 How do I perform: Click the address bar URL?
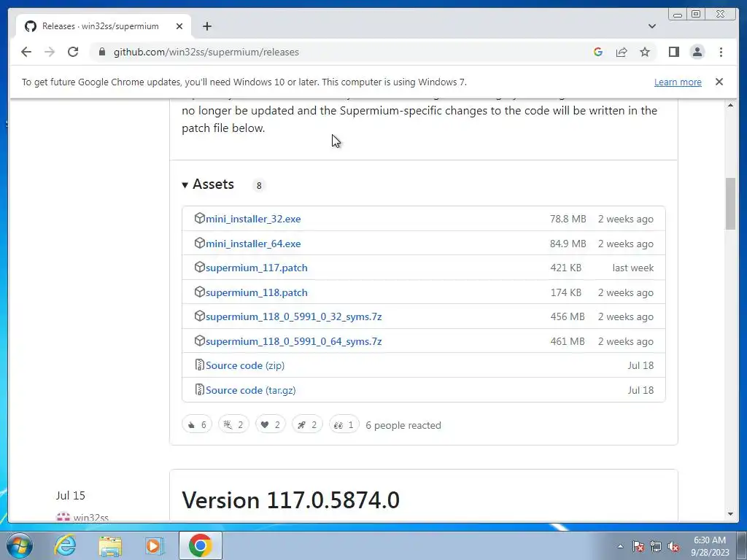click(206, 52)
